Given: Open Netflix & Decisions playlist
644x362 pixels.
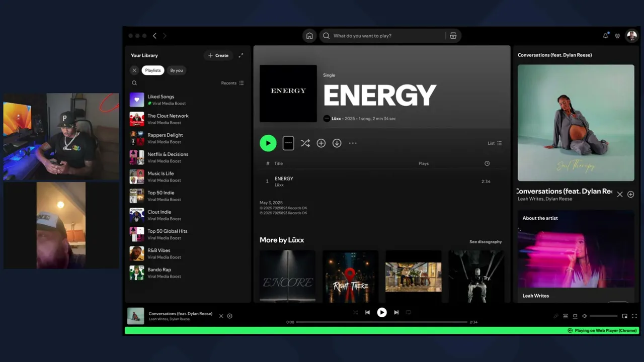Looking at the screenshot, I should [187, 157].
